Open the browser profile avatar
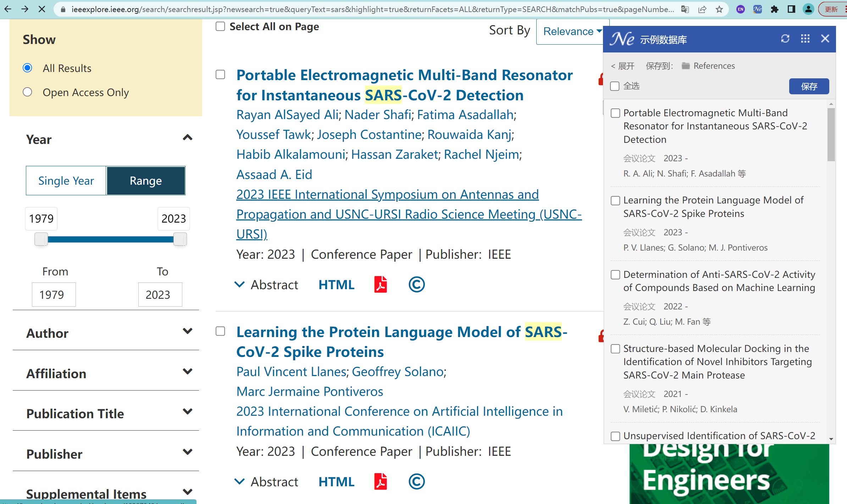Image resolution: width=847 pixels, height=504 pixels. [x=808, y=10]
